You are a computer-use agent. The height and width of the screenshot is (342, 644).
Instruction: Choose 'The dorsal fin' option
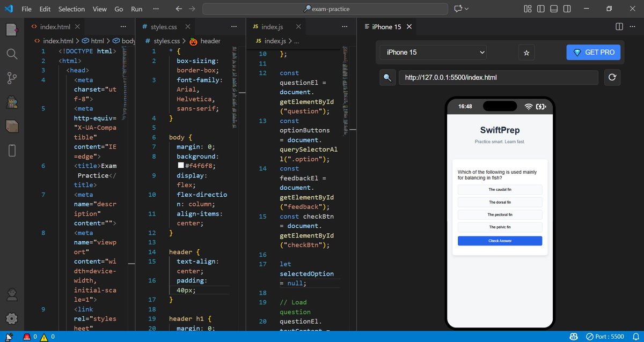[x=500, y=202]
